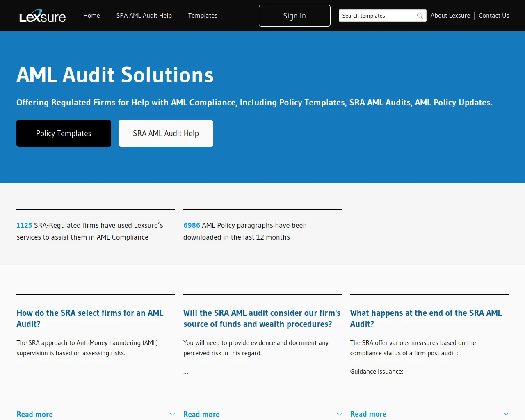The image size is (525, 420).
Task: Open heading 'How do the SRA select firms'
Action: coord(90,318)
